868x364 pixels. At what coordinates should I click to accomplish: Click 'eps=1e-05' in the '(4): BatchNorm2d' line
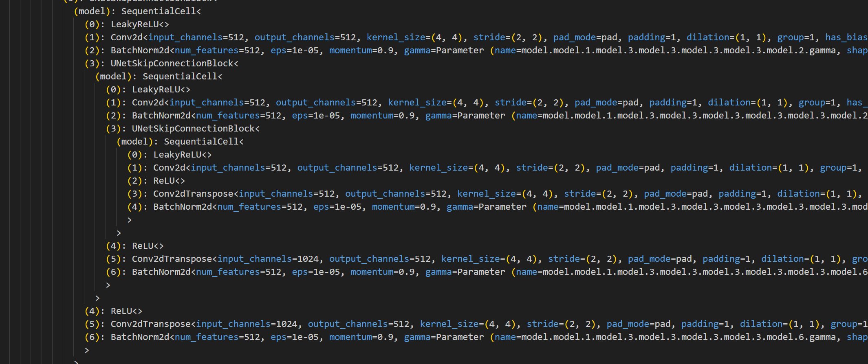pyautogui.click(x=337, y=206)
